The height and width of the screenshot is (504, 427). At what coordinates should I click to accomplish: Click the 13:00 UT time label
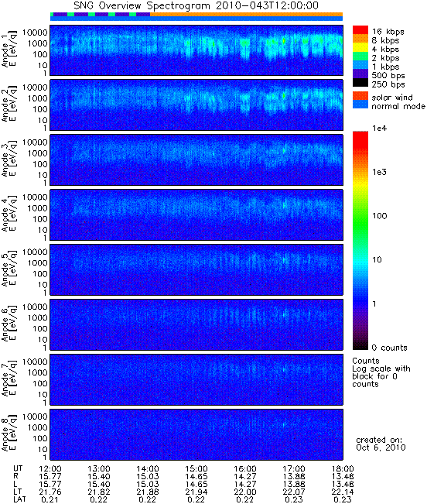[99, 468]
